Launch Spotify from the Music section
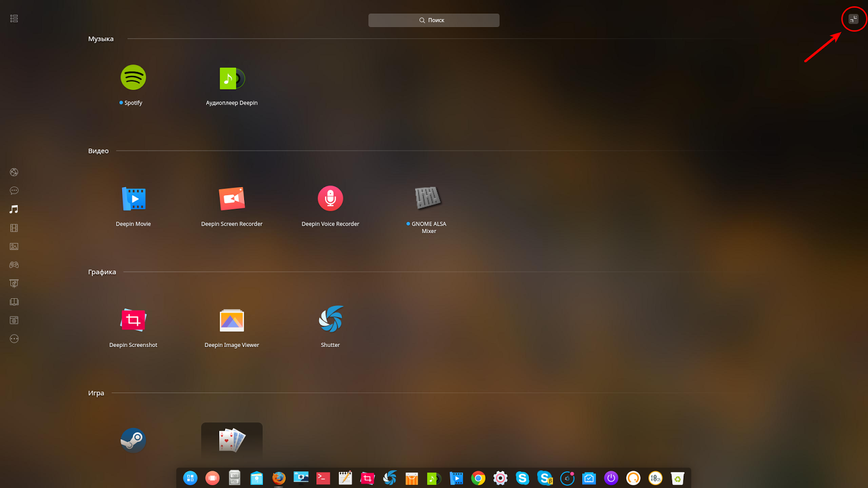868x488 pixels. [x=133, y=77]
